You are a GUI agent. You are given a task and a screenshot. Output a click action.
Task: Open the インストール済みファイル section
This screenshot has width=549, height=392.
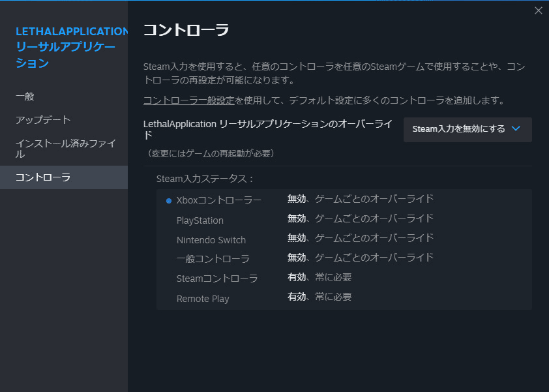point(65,149)
